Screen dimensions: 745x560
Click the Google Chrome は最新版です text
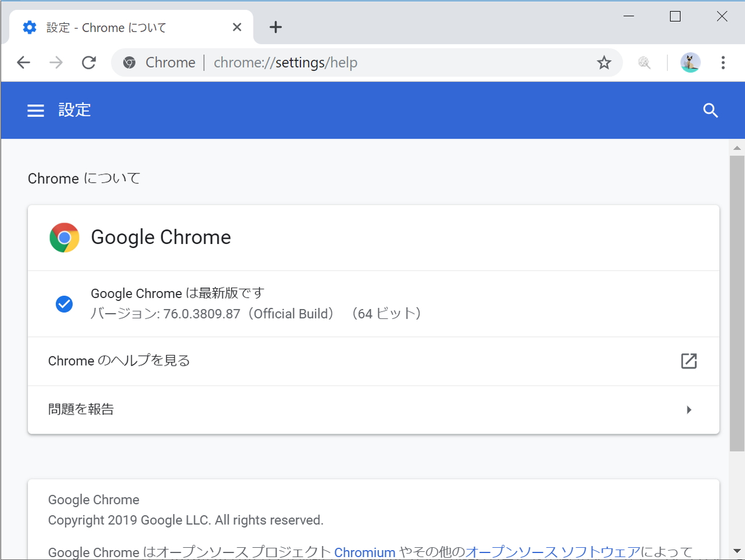[x=178, y=293]
